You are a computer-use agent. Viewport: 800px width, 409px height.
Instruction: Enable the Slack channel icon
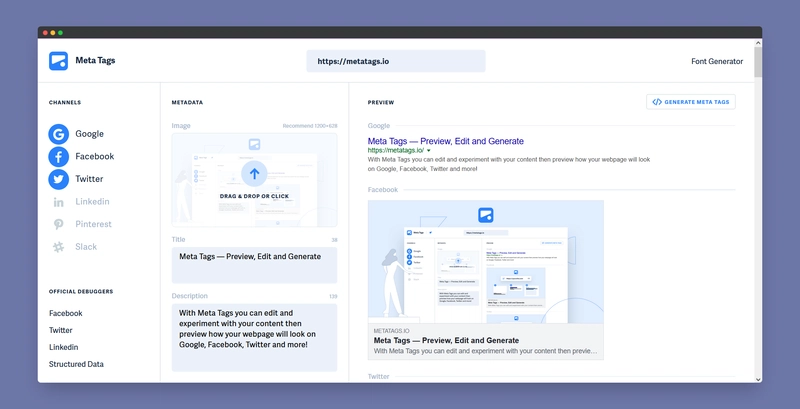click(59, 247)
